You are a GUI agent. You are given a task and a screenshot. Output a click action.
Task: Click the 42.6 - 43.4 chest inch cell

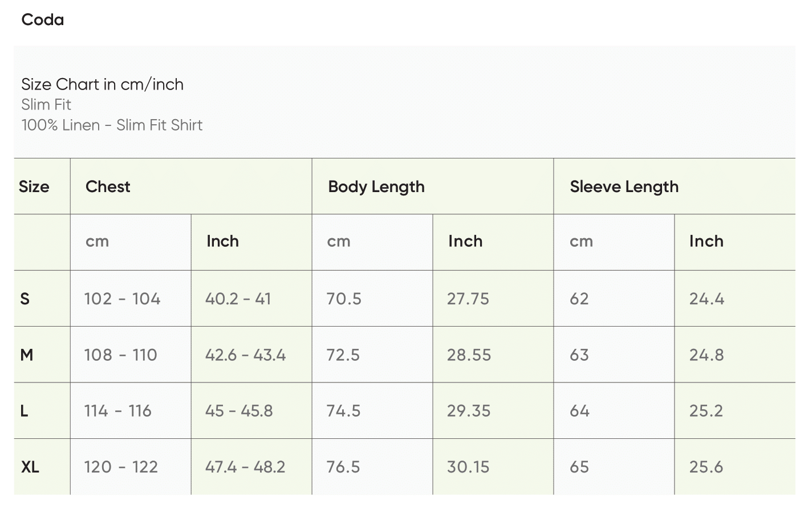[x=245, y=355]
